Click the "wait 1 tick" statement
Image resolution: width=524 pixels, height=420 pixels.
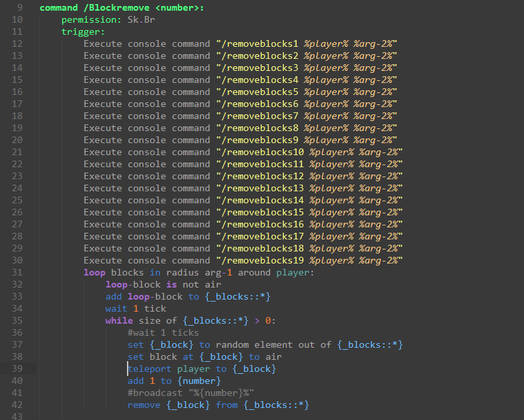136,309
